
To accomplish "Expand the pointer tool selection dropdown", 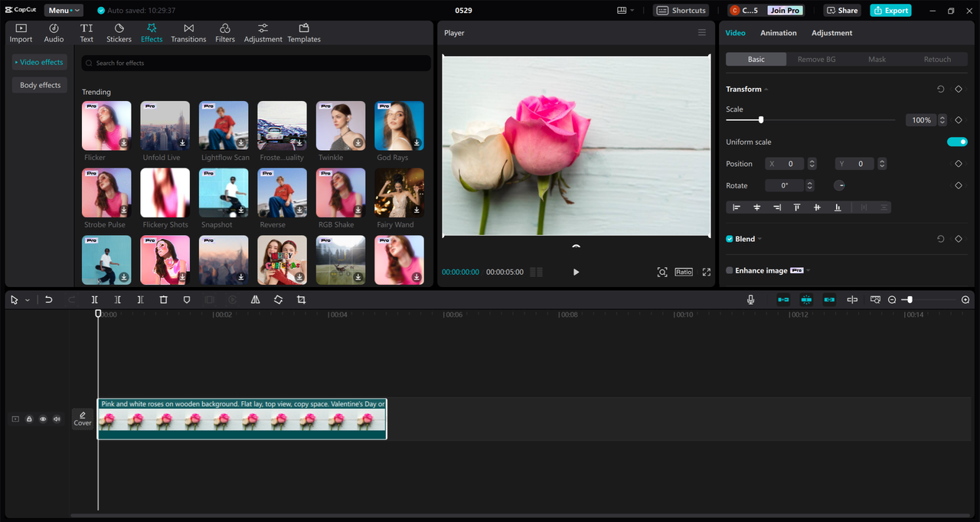I will pos(28,300).
